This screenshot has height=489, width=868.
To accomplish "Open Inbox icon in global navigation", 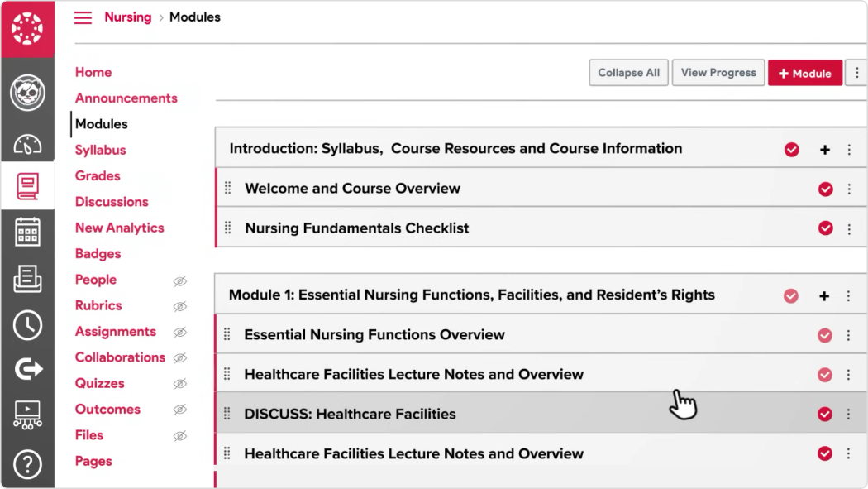I will pyautogui.click(x=27, y=278).
